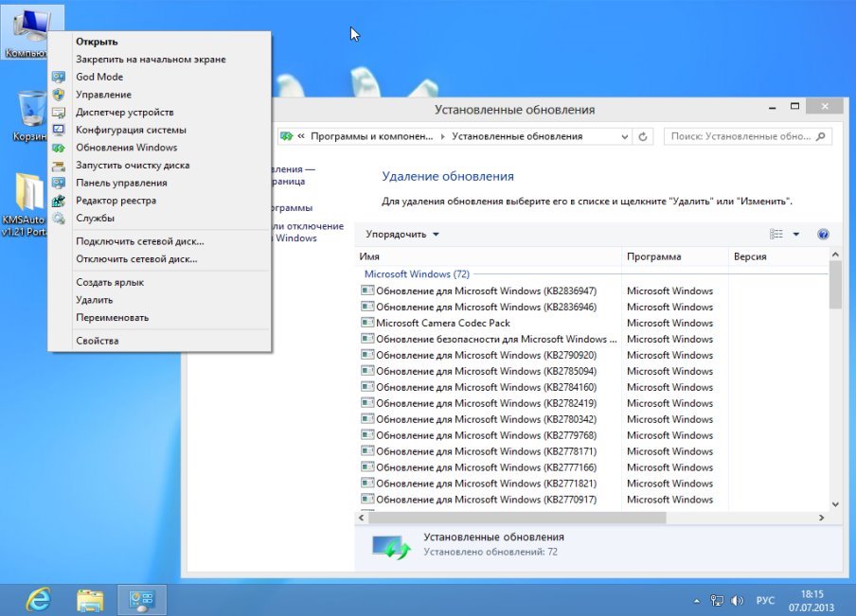
Task: Sort by the Имя column header
Action: click(x=488, y=257)
